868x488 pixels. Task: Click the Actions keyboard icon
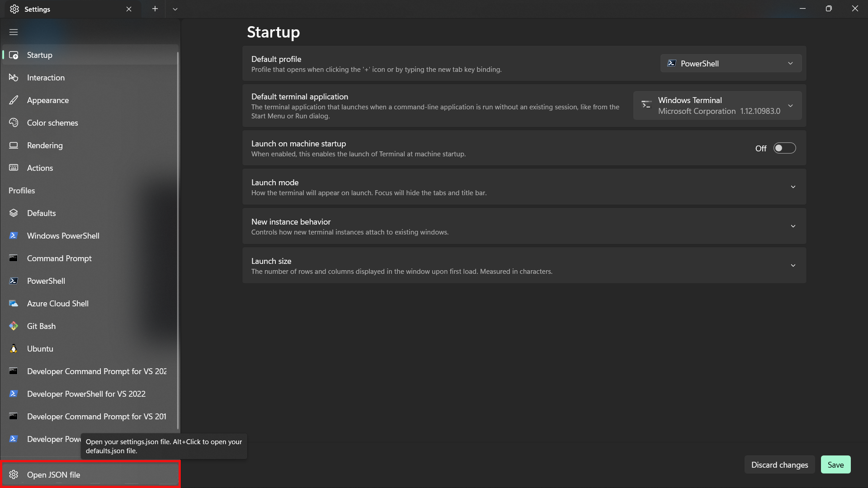coord(14,168)
